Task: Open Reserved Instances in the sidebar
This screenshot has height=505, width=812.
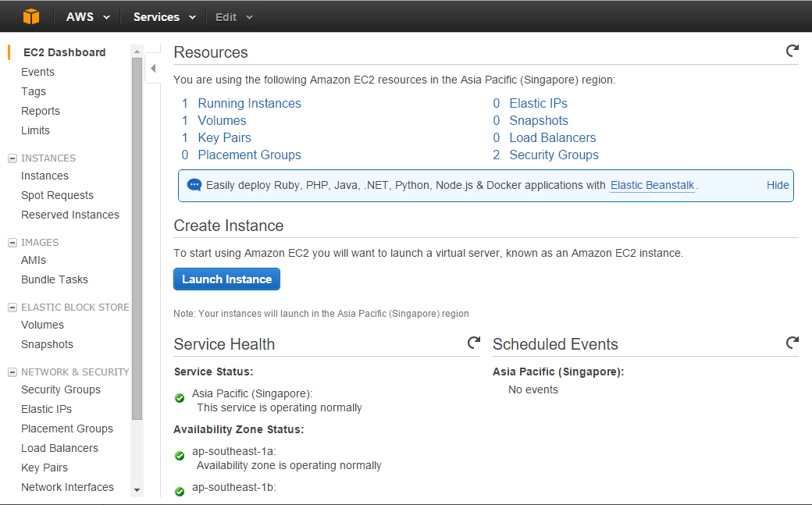Action: 70,215
